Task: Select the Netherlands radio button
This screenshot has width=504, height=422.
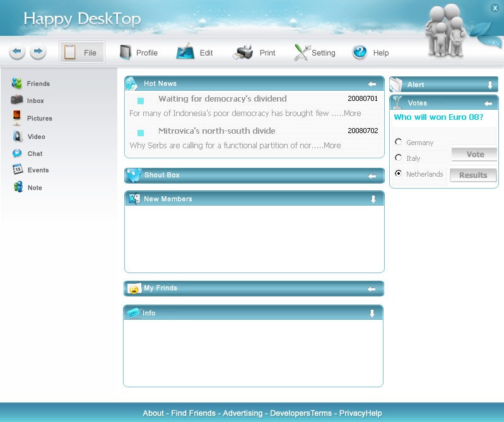Action: click(398, 173)
